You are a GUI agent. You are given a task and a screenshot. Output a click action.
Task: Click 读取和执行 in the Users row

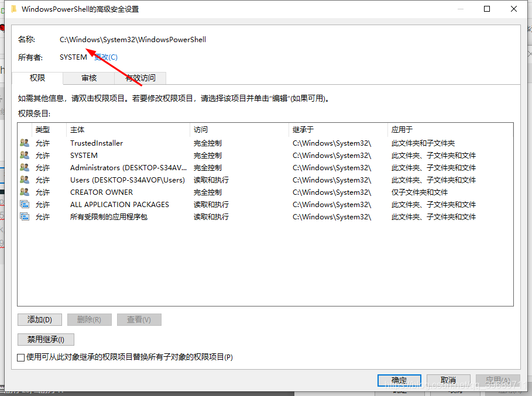click(211, 180)
